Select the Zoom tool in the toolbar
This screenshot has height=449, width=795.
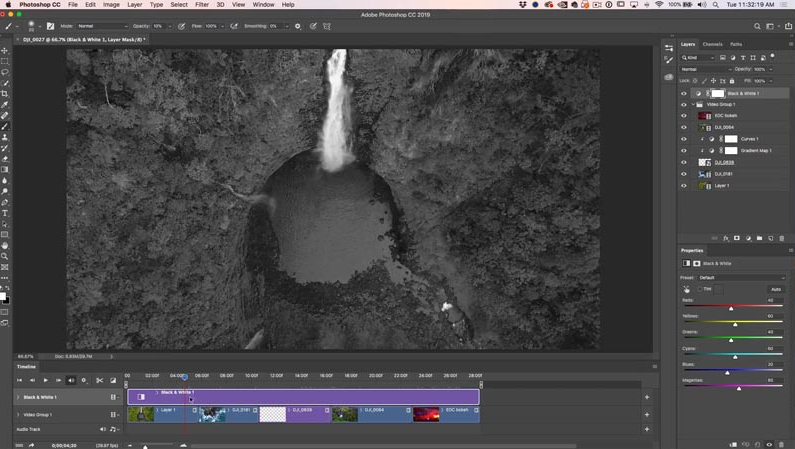(x=5, y=256)
